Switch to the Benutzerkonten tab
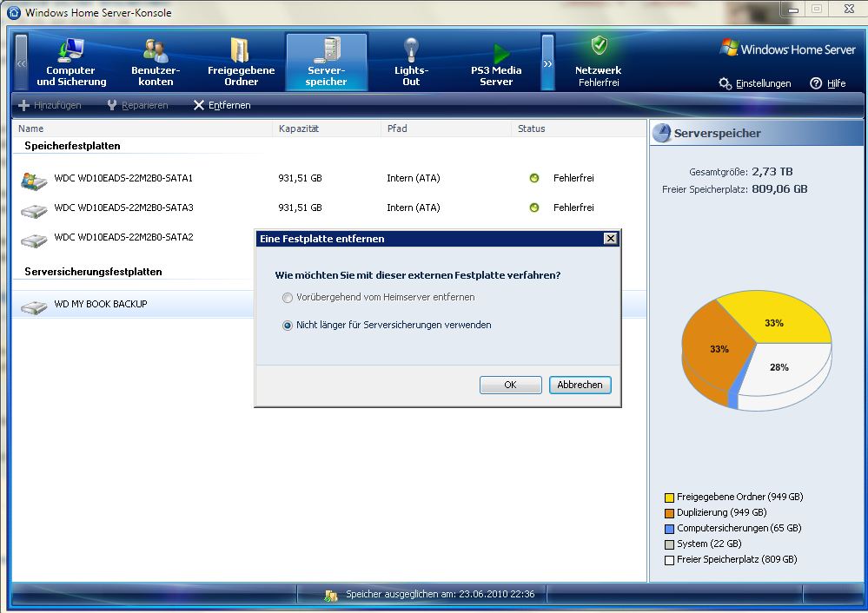The image size is (868, 613). tap(156, 62)
